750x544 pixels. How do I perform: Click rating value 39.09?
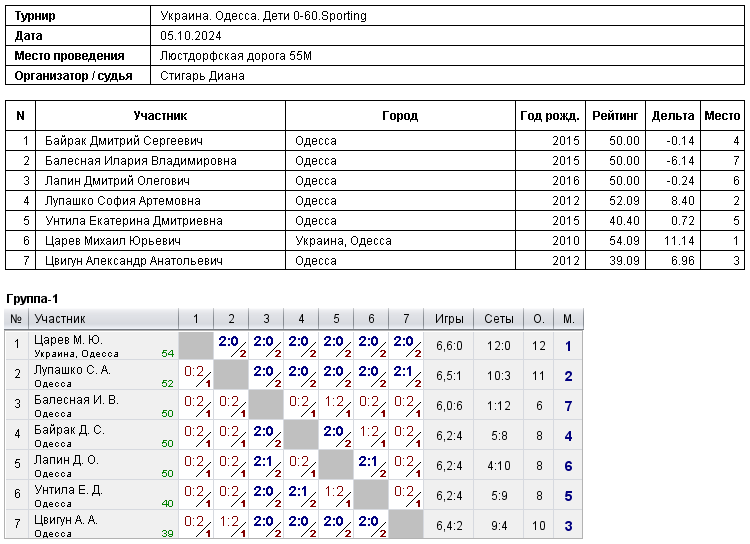624,261
